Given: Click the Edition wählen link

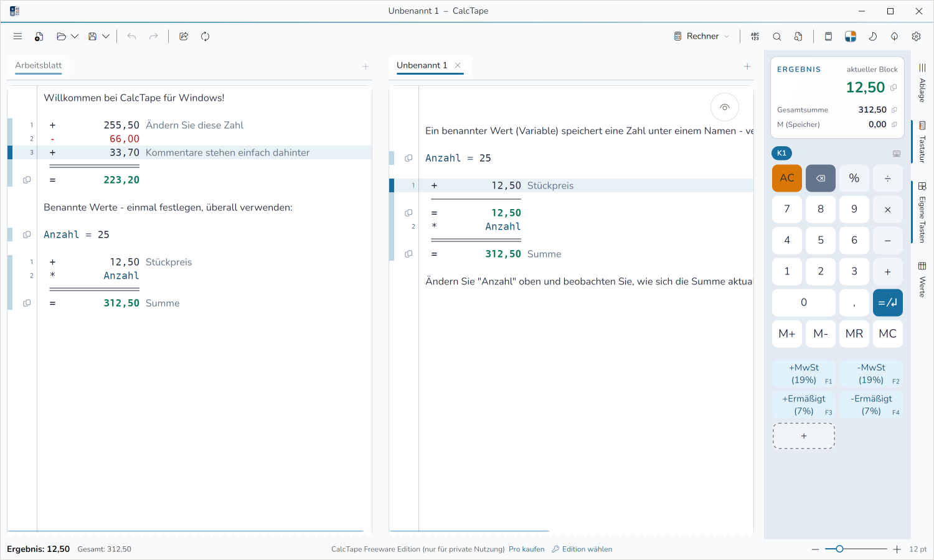Looking at the screenshot, I should click(582, 549).
